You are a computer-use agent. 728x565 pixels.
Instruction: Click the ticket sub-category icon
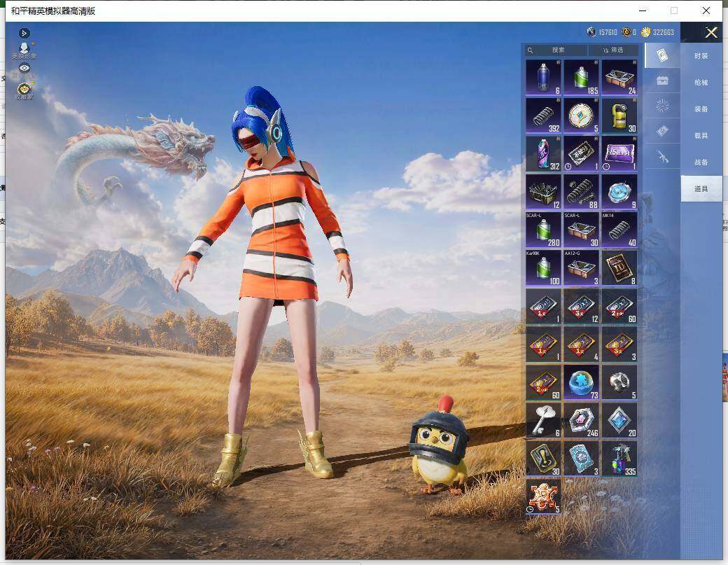click(662, 132)
